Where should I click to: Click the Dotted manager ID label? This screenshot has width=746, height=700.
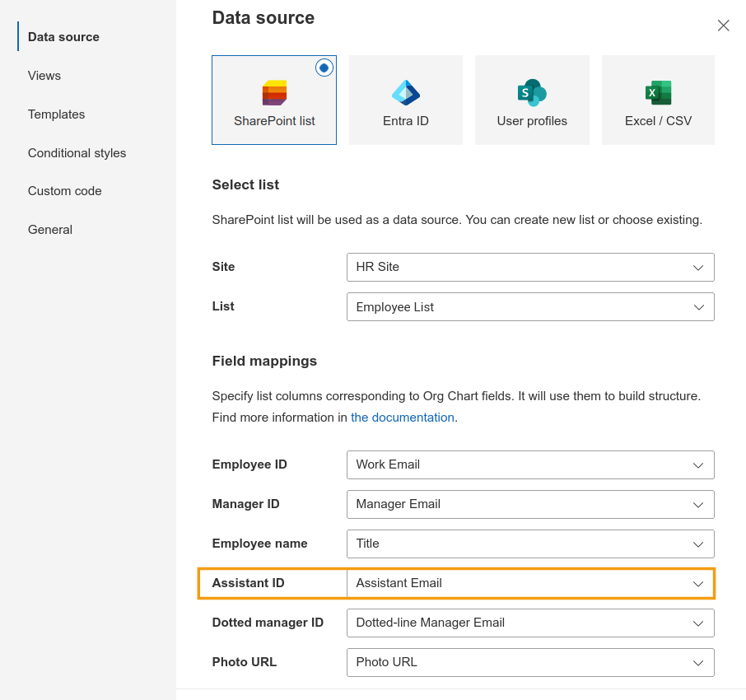(x=268, y=623)
